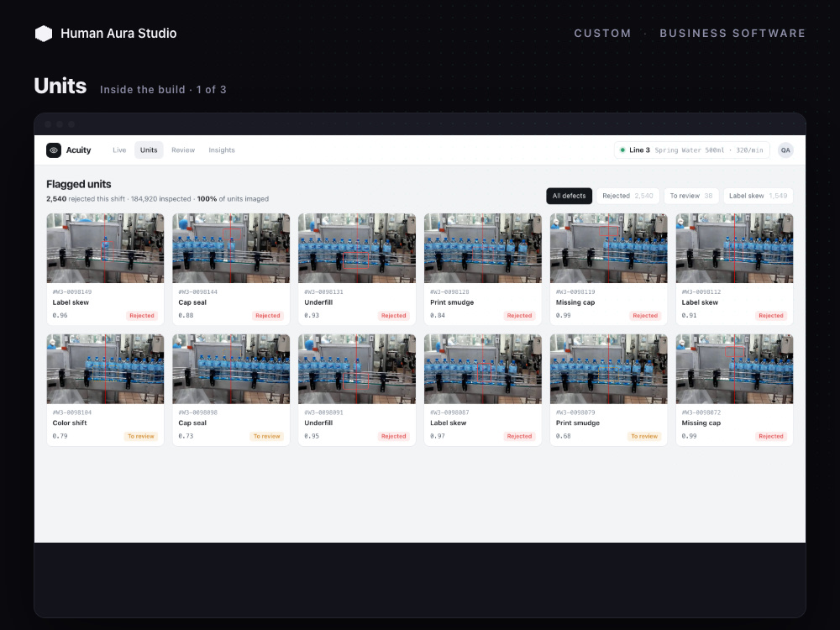Open thumbnail for unit #W3-0098119
This screenshot has width=840, height=630.
coord(608,248)
